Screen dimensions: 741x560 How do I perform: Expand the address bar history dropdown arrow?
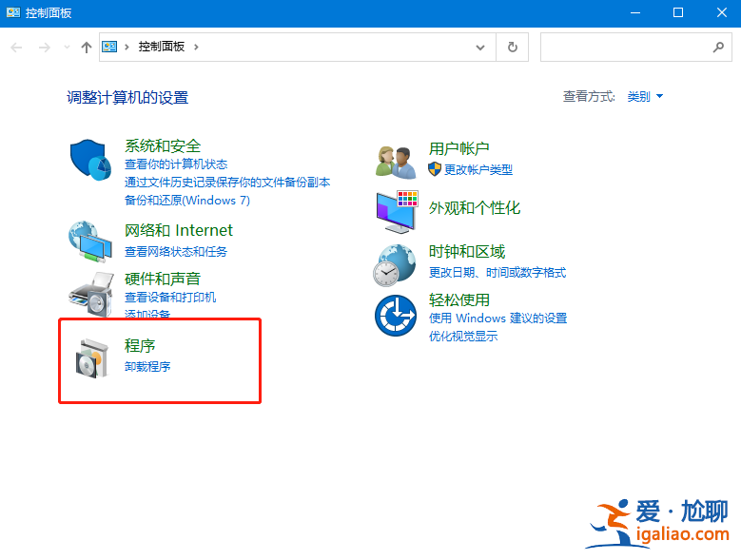[482, 47]
